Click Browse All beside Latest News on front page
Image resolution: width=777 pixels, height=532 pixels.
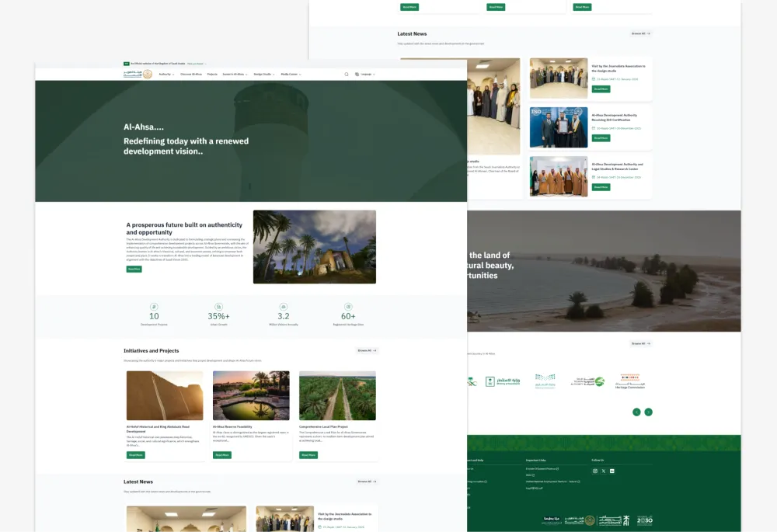367,482
